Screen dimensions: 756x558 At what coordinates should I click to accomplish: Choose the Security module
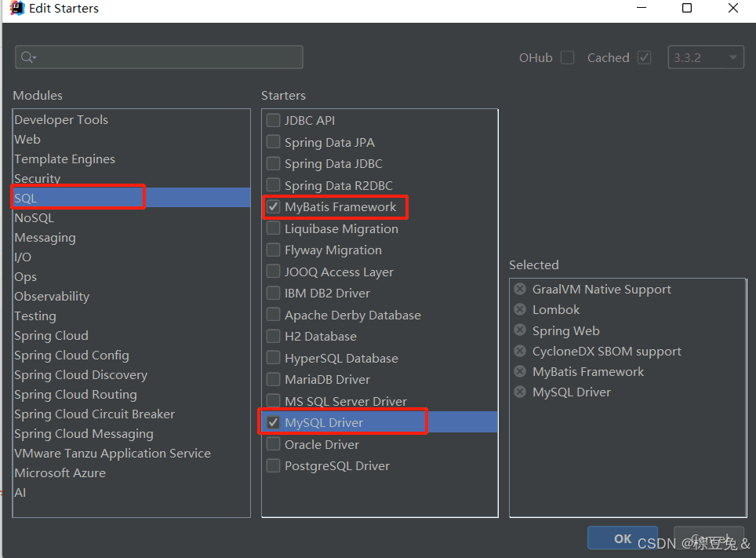[x=131, y=178]
